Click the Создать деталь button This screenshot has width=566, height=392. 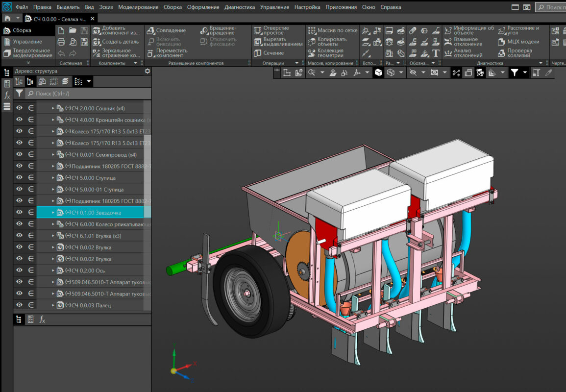(x=116, y=42)
